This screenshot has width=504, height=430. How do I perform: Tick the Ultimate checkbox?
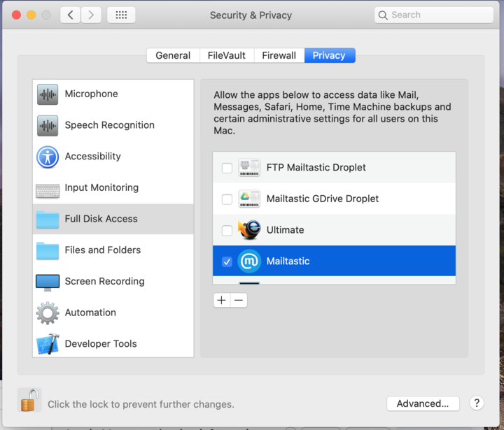click(x=227, y=230)
